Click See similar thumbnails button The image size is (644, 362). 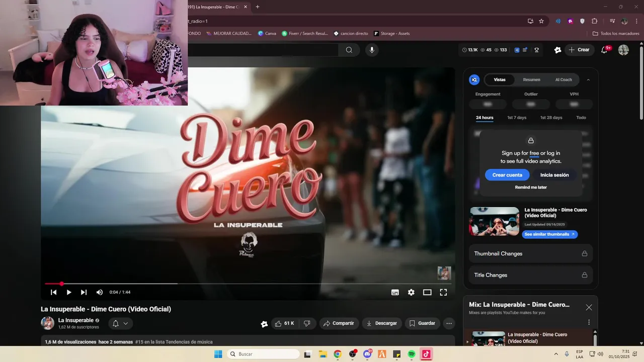coord(549,234)
